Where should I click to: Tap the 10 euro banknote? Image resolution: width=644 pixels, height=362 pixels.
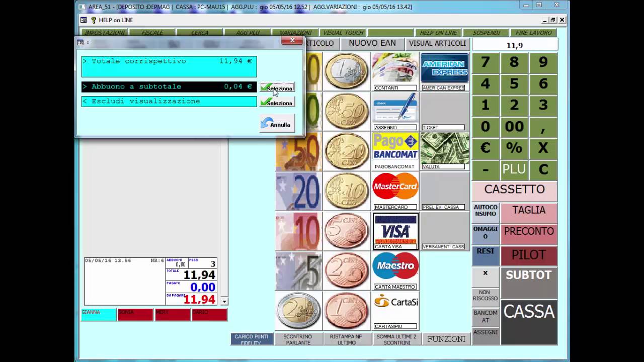pyautogui.click(x=298, y=231)
